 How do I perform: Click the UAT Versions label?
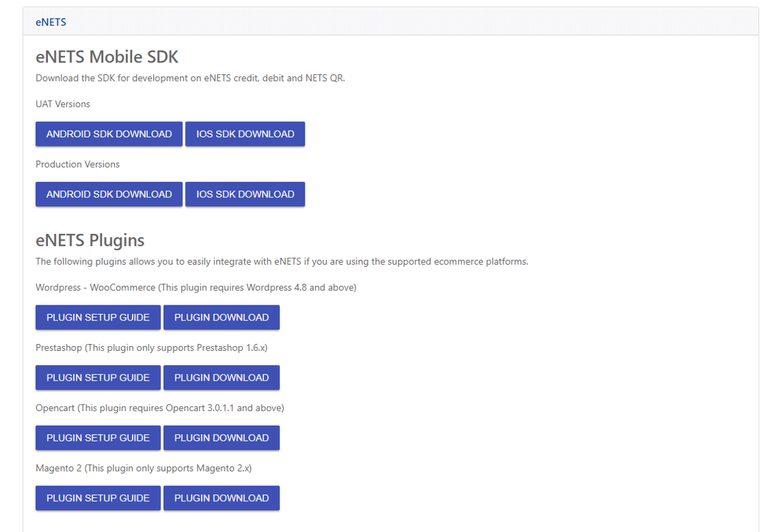[63, 104]
